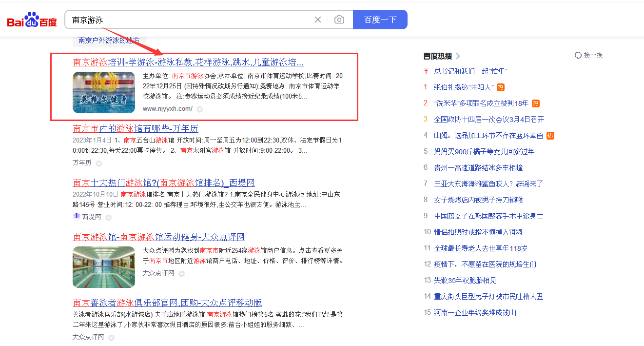
Task: Clear the search box text
Action: (318, 20)
